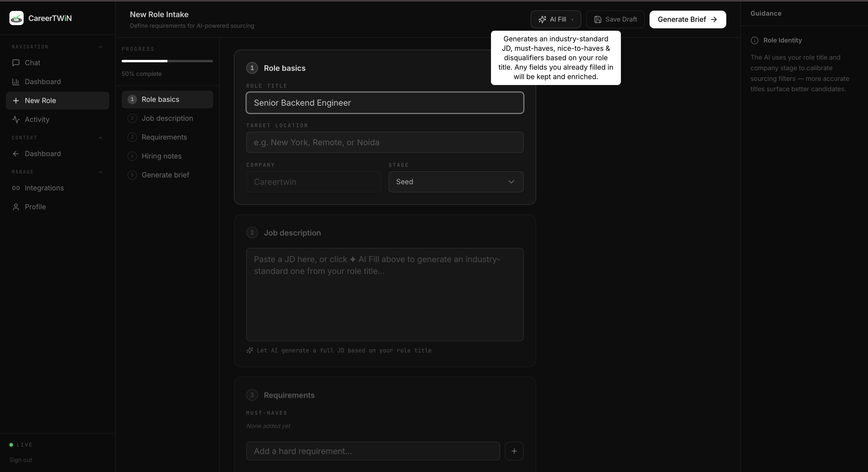Click the back-arrow icon in Context
The image size is (868, 472).
(x=16, y=153)
